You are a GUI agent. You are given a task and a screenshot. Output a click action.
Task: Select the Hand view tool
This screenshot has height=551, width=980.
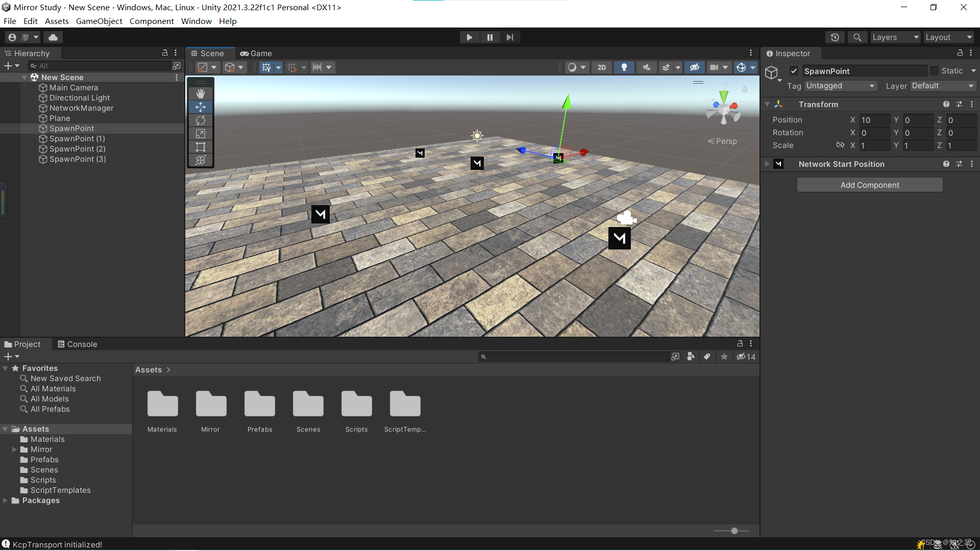[x=201, y=93]
